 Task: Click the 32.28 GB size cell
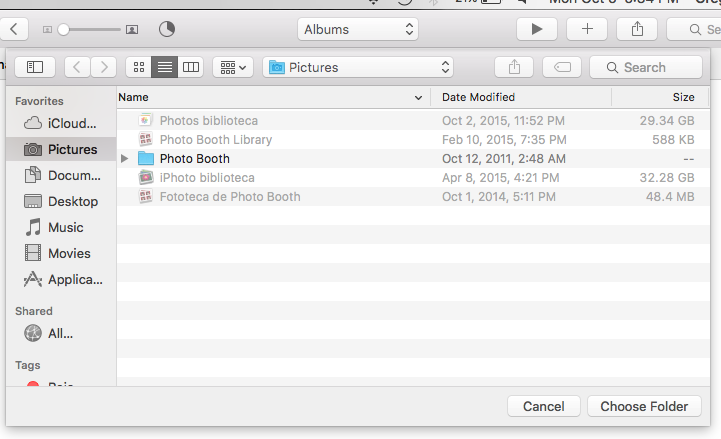[667, 177]
